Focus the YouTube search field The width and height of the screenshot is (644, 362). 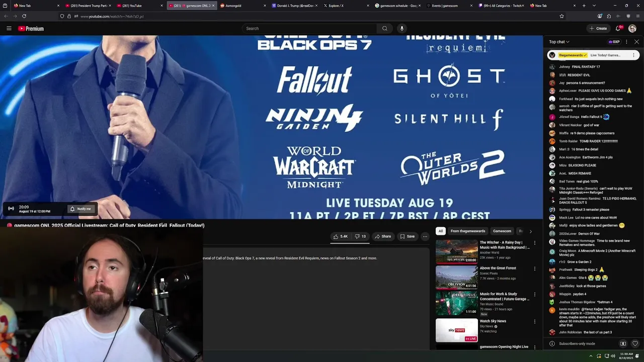coord(309,29)
